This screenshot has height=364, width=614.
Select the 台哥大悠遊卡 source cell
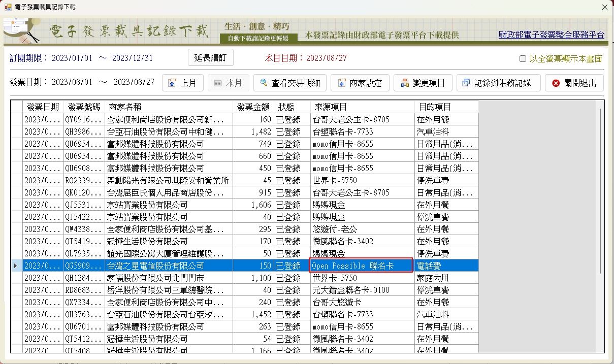coord(362,302)
